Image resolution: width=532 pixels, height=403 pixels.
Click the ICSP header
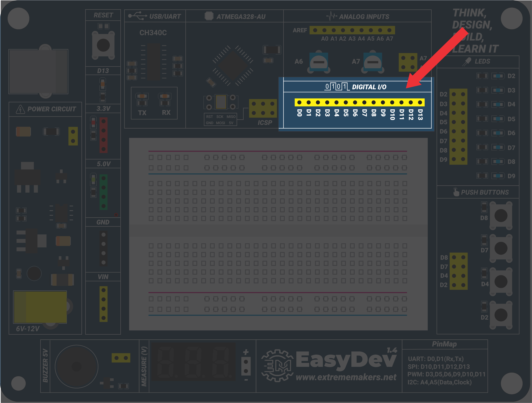[263, 108]
